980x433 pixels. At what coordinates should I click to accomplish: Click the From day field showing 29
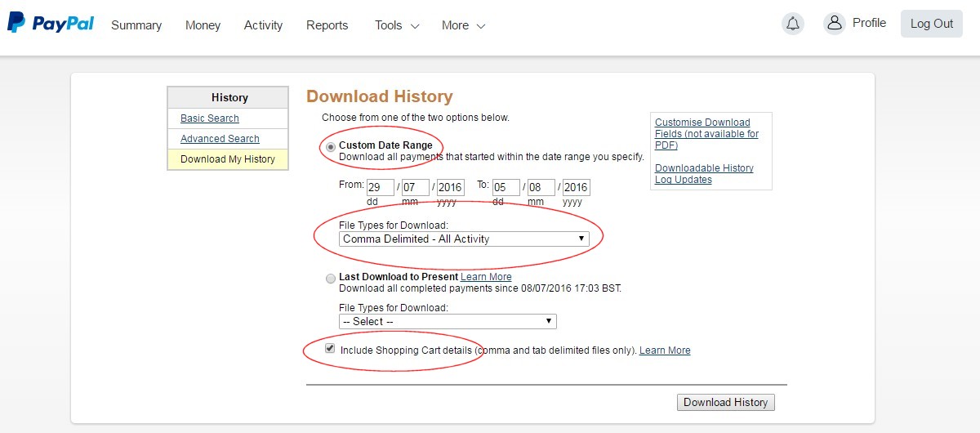click(x=381, y=187)
